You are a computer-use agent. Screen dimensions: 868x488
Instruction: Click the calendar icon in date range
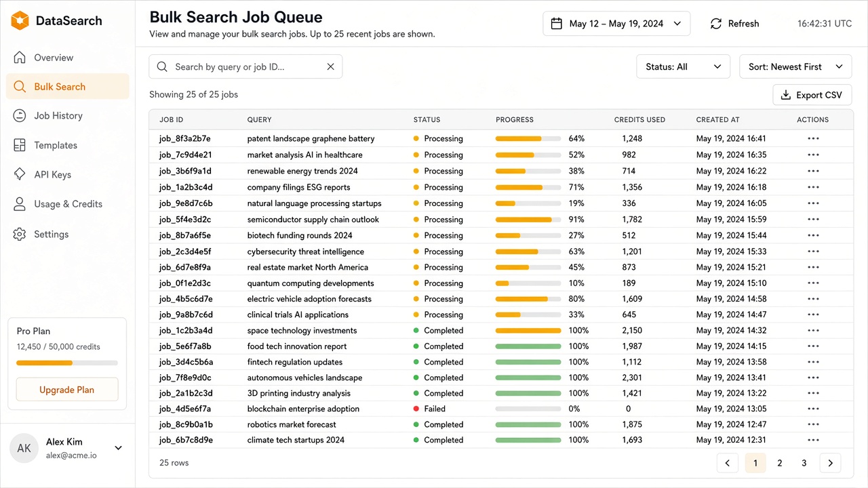[x=557, y=24]
